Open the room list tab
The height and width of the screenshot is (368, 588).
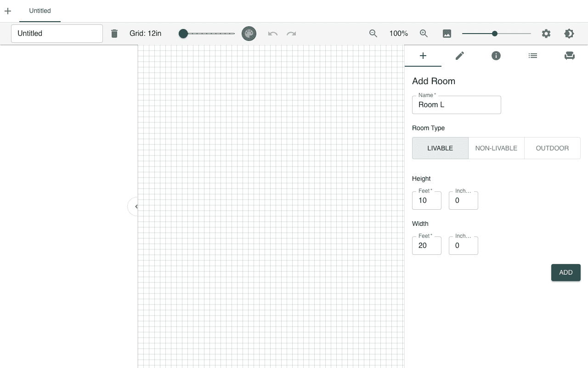533,56
